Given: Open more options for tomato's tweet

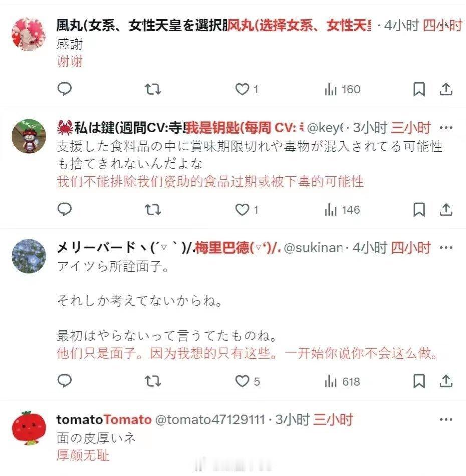Looking at the screenshot, I should (446, 420).
